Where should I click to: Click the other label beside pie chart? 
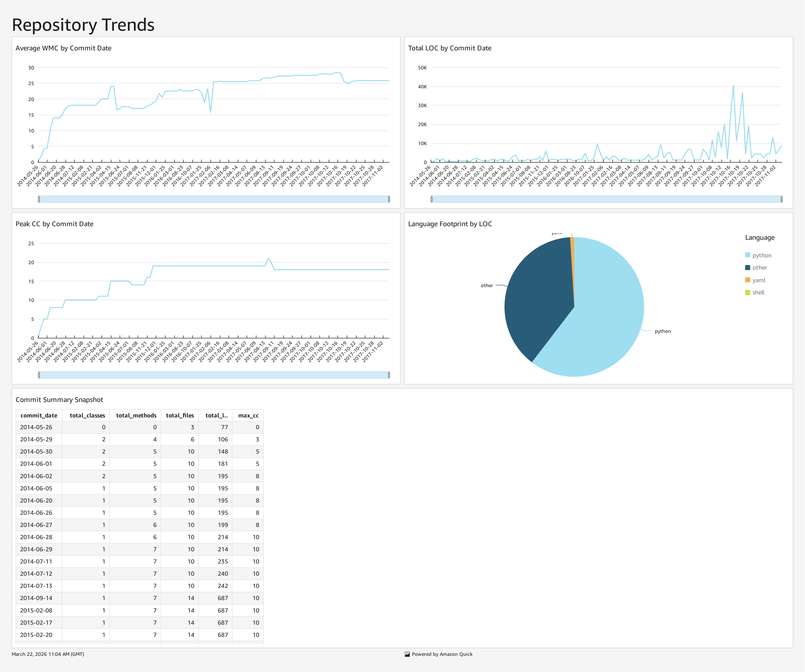487,285
